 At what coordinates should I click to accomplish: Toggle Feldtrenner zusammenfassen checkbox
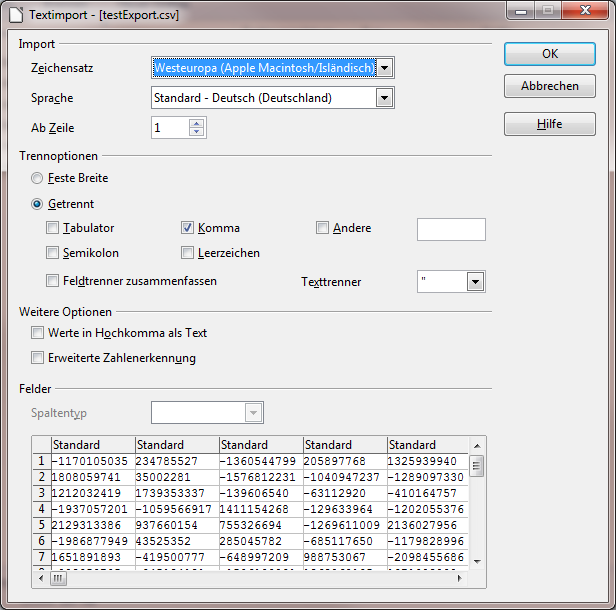(x=53, y=281)
